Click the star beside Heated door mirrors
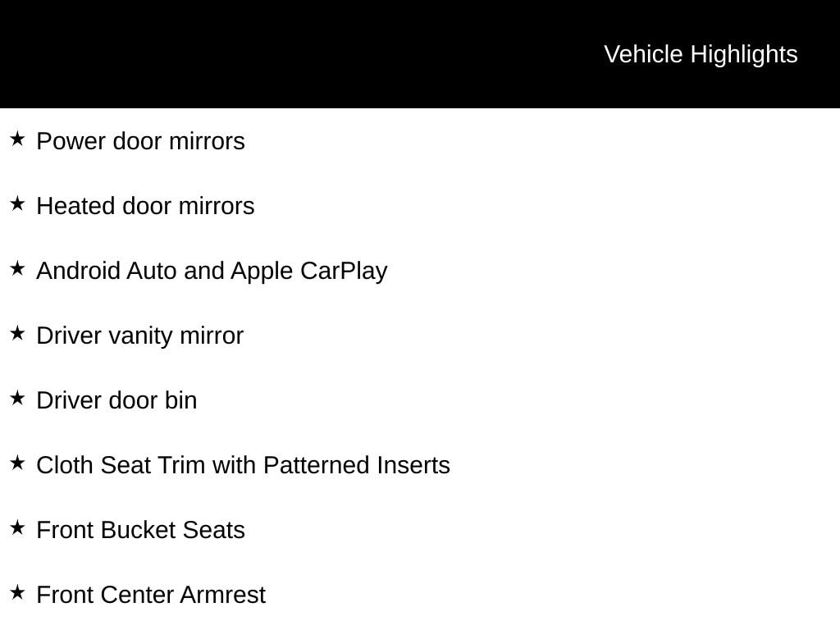840x630 pixels. tap(17, 203)
